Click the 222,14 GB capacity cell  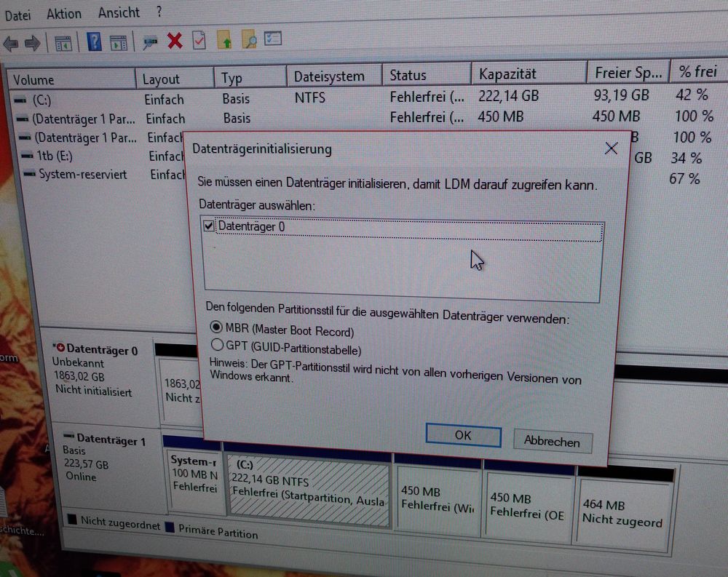point(508,96)
